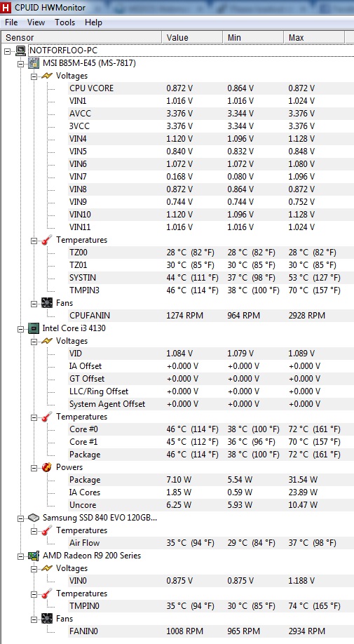Select the VID voltage row

pyautogui.click(x=211, y=353)
